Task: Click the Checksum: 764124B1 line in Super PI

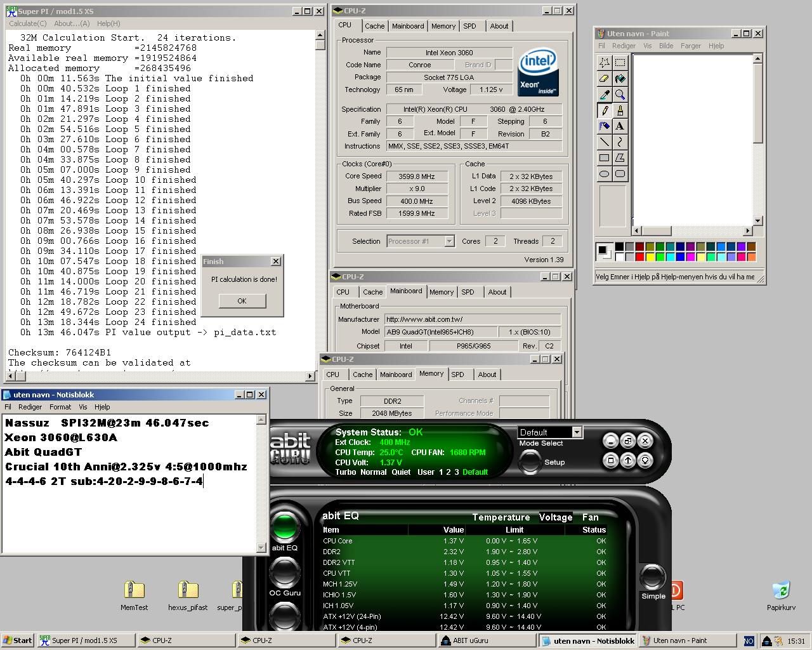Action: (x=60, y=352)
